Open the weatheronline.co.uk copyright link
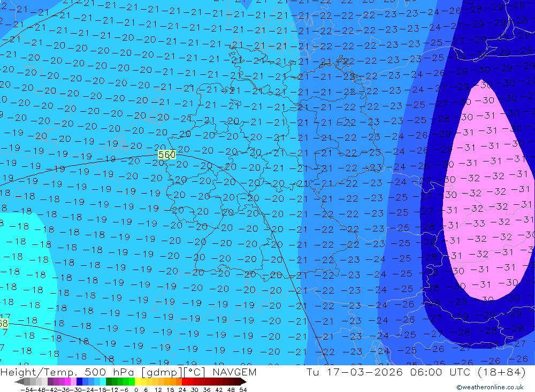Screen dimensions: 535x392 (490, 387)
